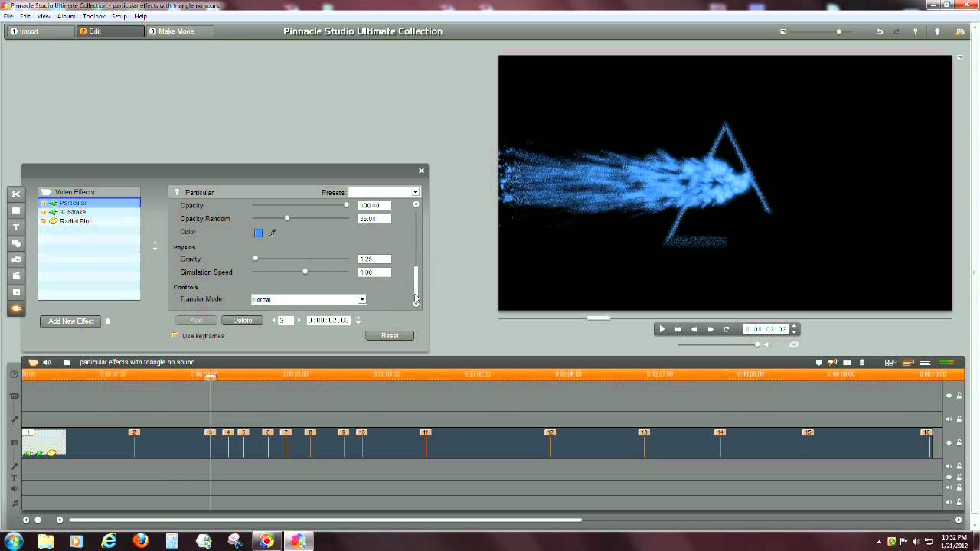The width and height of the screenshot is (980, 551).
Task: Click the blue Color swatch
Action: click(258, 233)
